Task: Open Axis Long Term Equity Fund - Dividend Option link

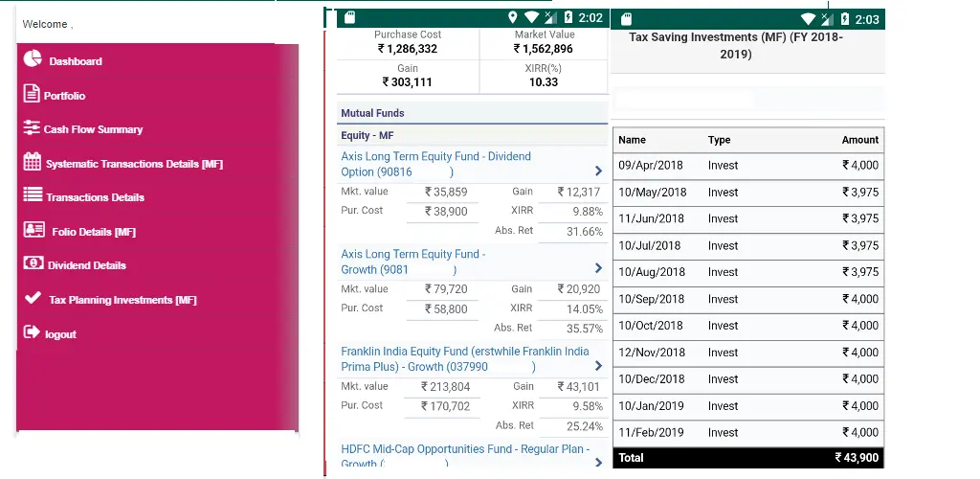Action: pyautogui.click(x=435, y=164)
